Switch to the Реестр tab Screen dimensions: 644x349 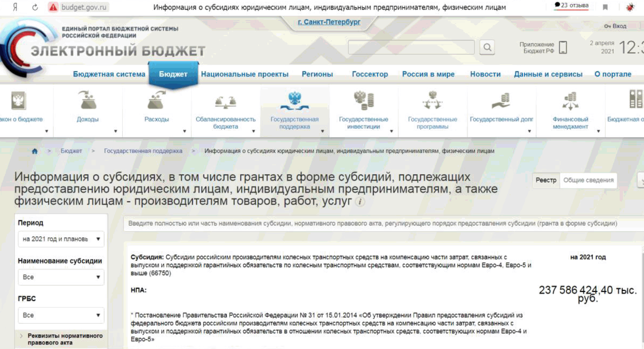(x=546, y=180)
